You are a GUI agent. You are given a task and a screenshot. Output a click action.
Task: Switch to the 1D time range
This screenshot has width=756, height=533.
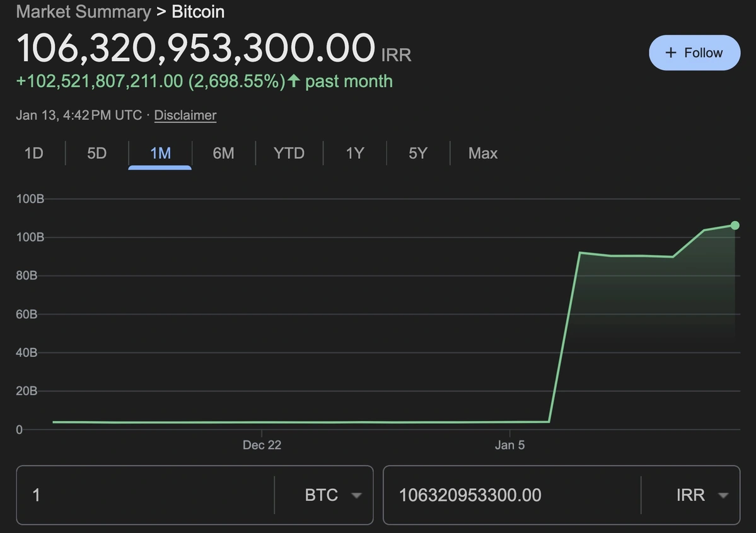[33, 153]
